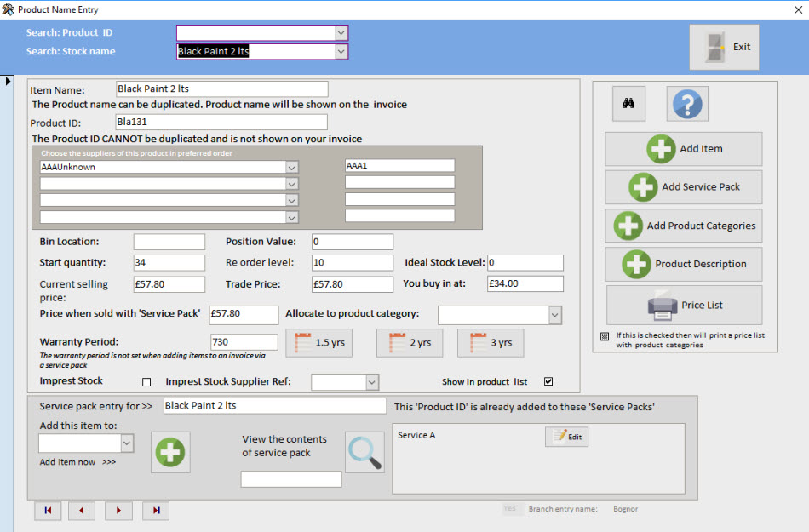Click the magnifier to view service pack contents

364,452
